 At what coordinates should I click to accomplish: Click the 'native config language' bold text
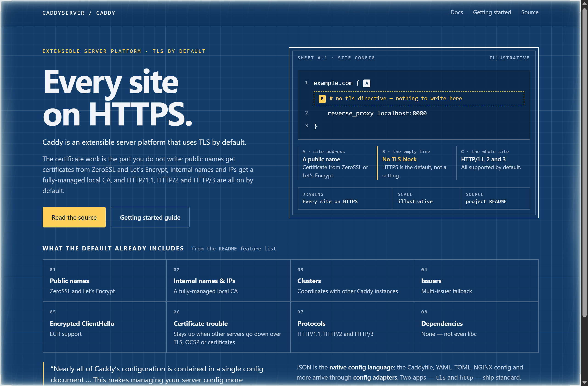pos(362,367)
